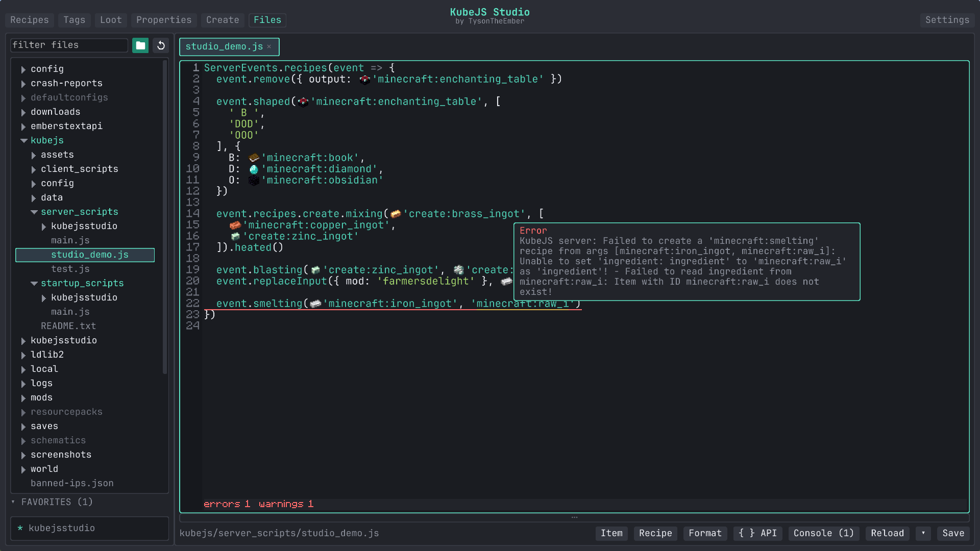
Task: Open the { } API reference
Action: 757,533
